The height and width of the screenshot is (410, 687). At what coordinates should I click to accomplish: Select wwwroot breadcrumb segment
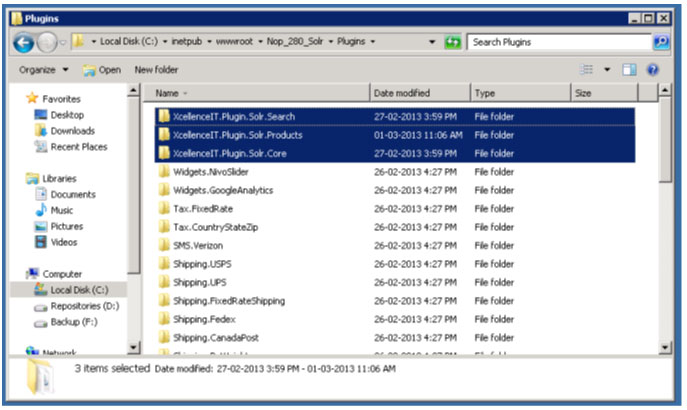pos(234,41)
